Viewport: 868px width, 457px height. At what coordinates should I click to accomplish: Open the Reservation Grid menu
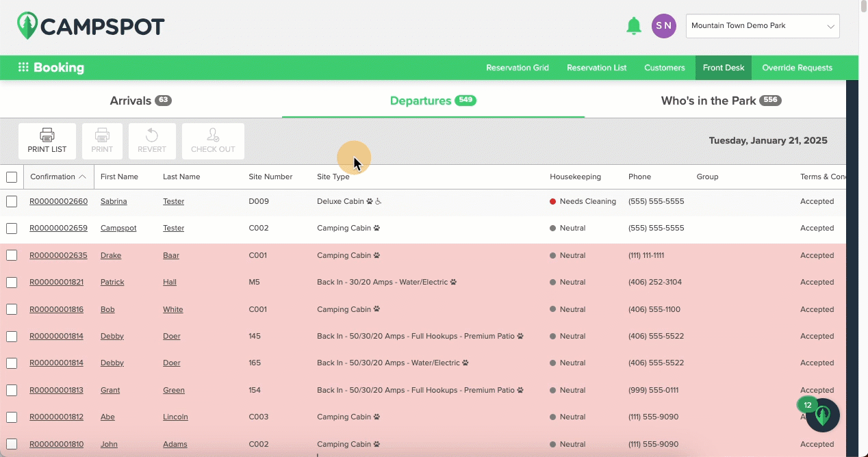[518, 68]
